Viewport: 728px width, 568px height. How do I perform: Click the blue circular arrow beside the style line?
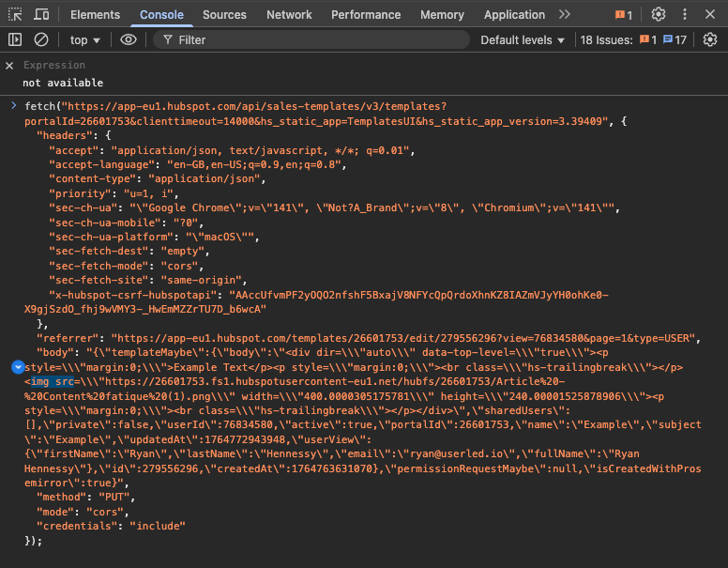[17, 367]
